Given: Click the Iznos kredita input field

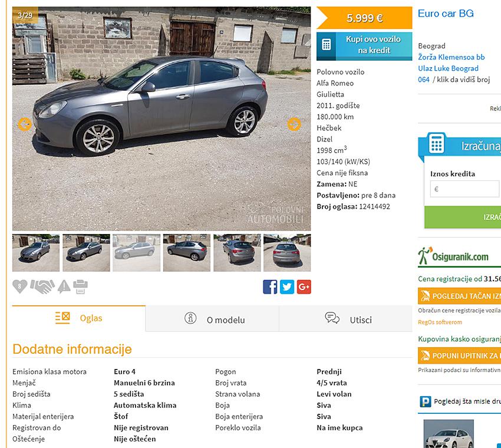Looking at the screenshot, I should pos(464,189).
